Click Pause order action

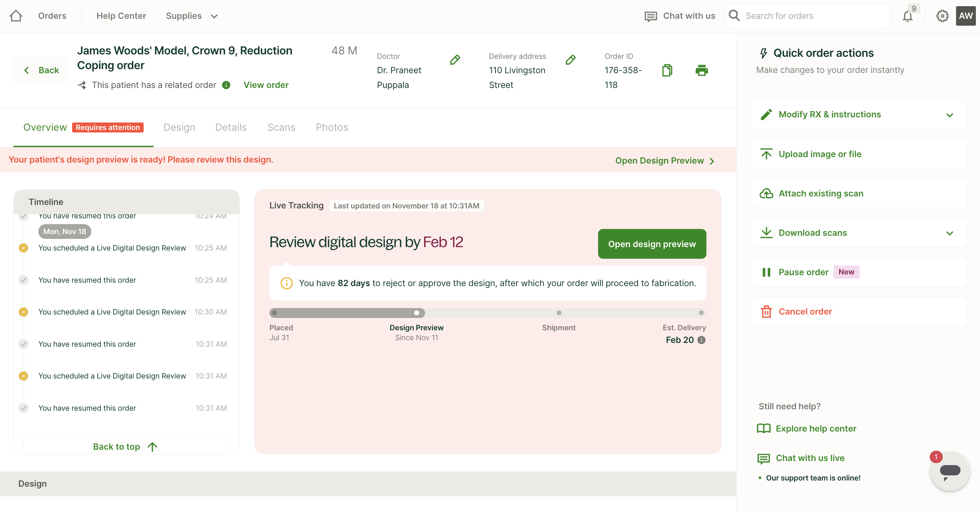(803, 272)
